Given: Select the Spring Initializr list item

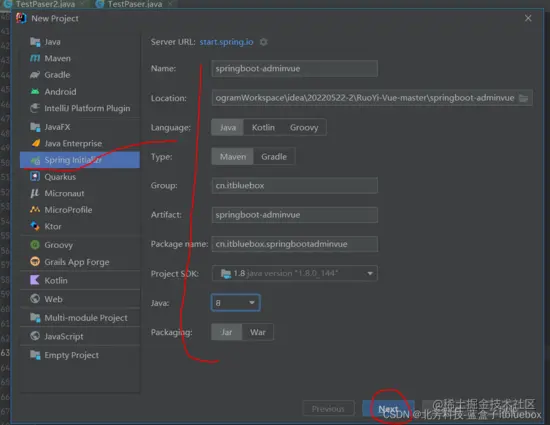Looking at the screenshot, I should point(80,160).
